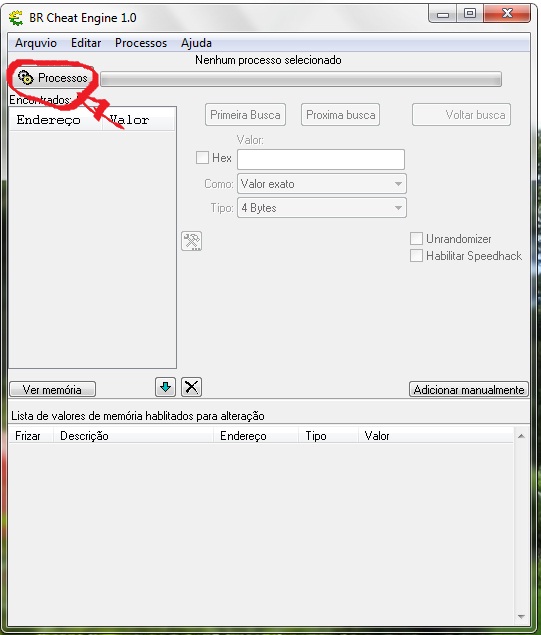Open the Processos process list button
This screenshot has width=541, height=635.
[52, 77]
